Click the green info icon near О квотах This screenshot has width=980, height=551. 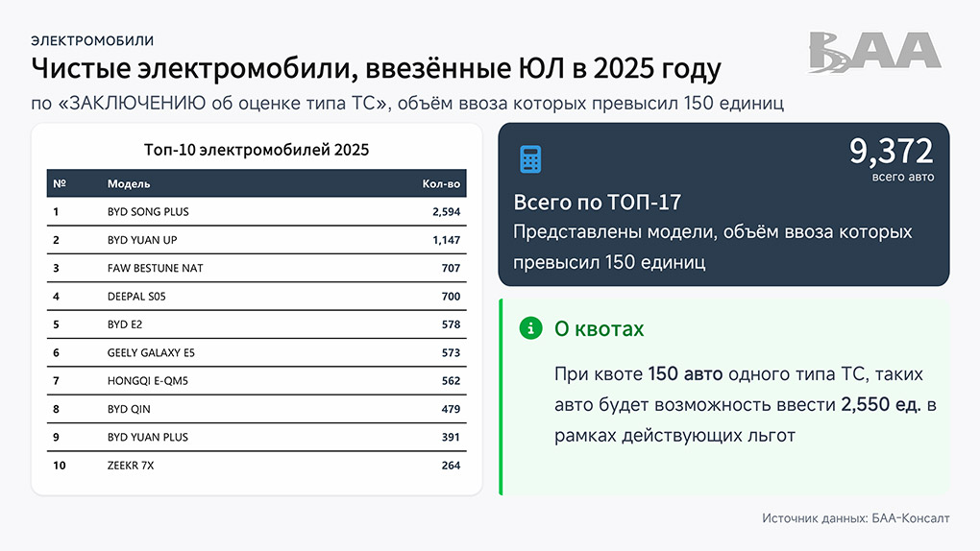coord(529,328)
